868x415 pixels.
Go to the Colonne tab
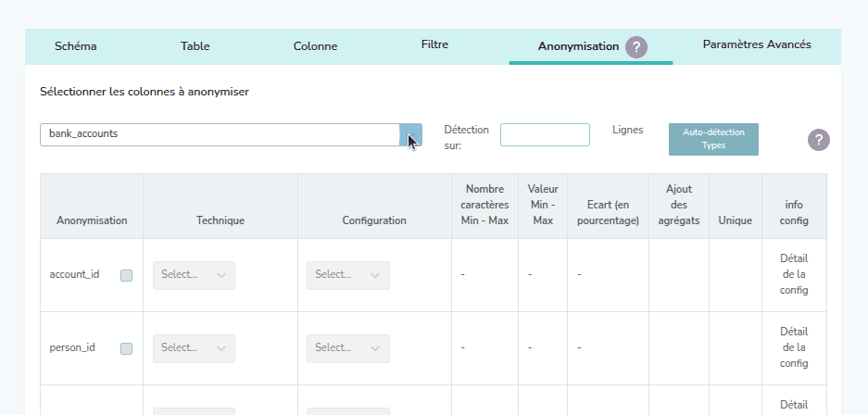point(315,45)
